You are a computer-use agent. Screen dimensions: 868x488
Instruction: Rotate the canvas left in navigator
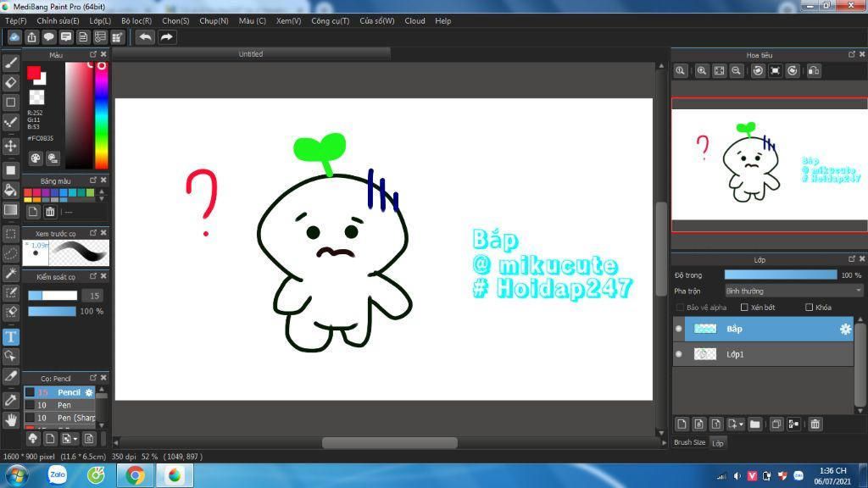point(758,71)
